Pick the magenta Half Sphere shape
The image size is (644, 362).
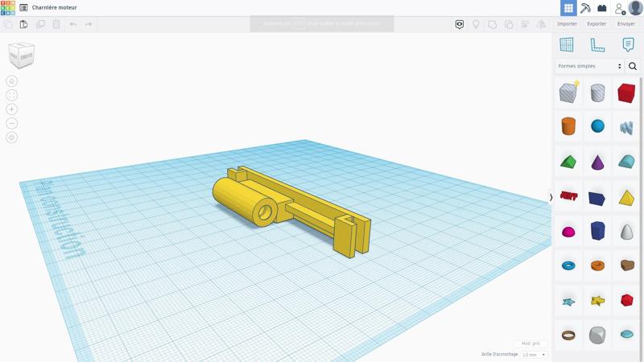tap(569, 232)
